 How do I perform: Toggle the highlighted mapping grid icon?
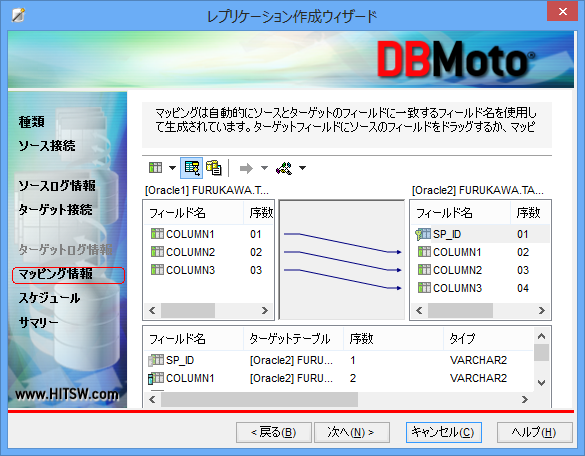(192, 168)
